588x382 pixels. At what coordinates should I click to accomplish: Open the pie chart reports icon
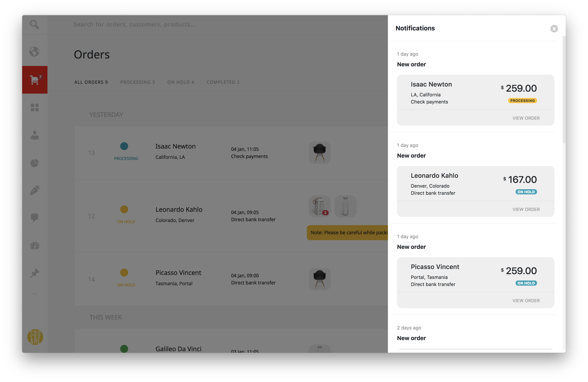click(x=35, y=163)
